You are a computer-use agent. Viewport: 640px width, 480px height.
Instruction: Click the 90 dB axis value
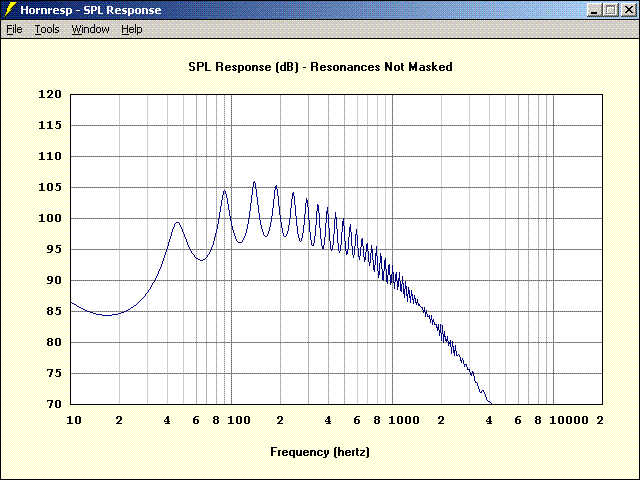tap(54, 280)
